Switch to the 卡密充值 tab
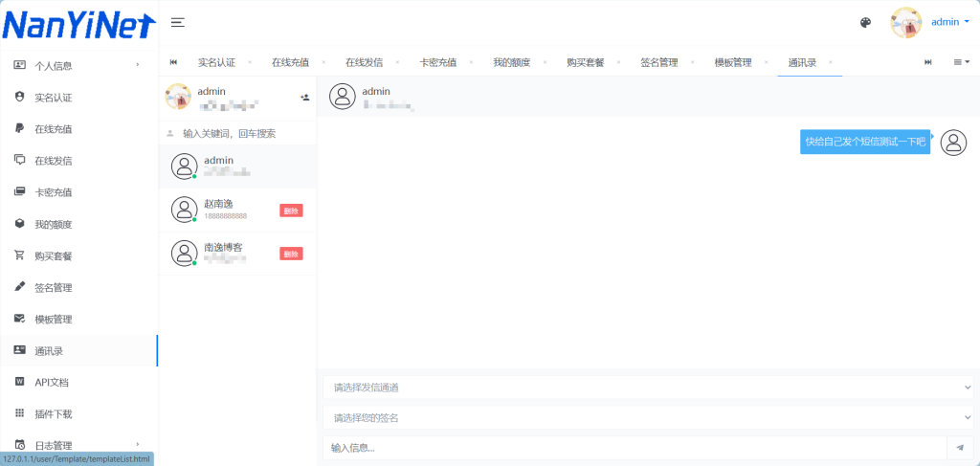The width and height of the screenshot is (980, 466). click(437, 62)
